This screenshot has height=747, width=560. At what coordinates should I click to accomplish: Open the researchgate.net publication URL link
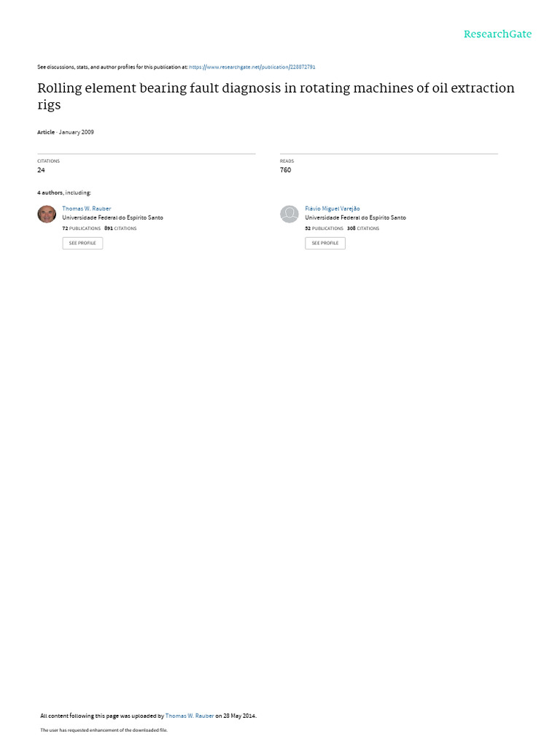[x=252, y=67]
